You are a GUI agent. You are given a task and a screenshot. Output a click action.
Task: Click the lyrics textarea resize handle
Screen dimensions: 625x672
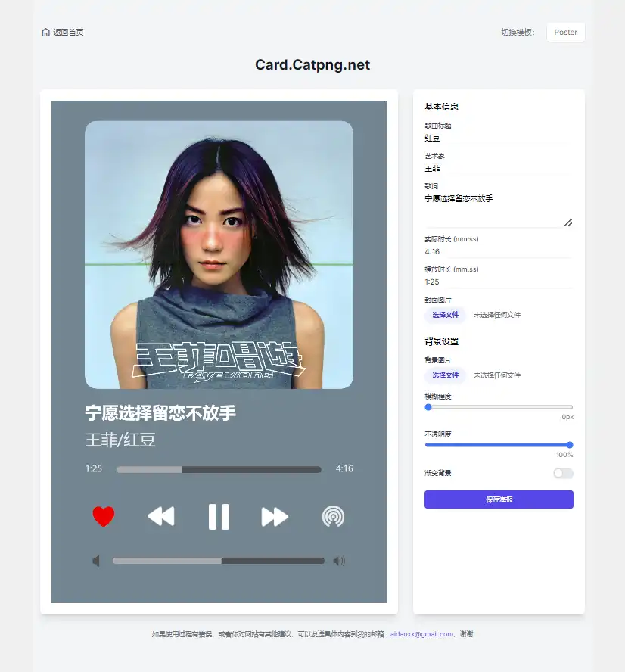click(x=568, y=222)
